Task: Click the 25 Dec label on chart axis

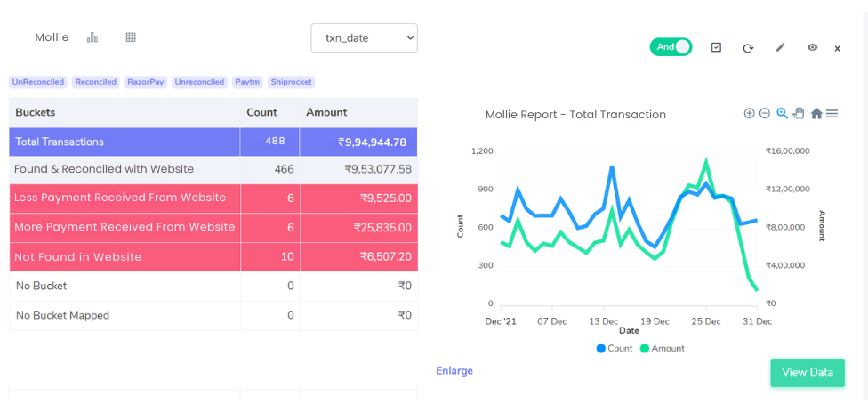Action: point(706,321)
